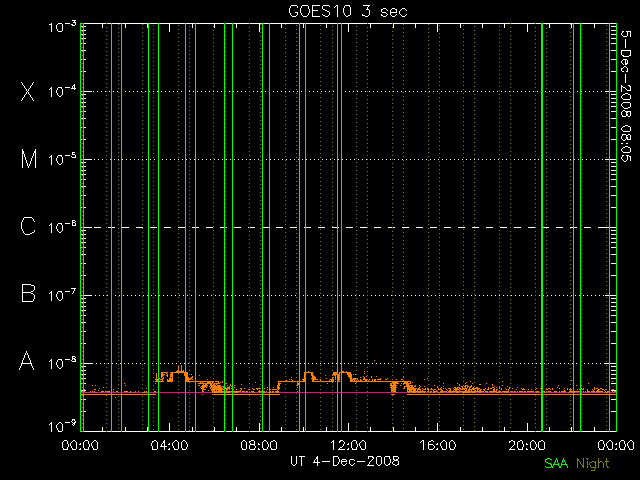Click the 08:00 time axis label
The image size is (640, 480).
pos(259,445)
